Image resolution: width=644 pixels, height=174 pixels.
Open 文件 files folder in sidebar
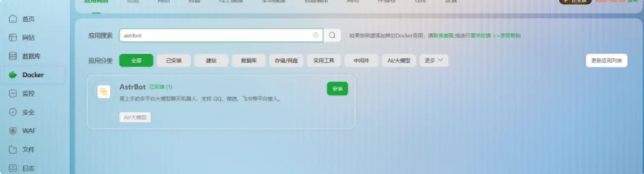13,150
